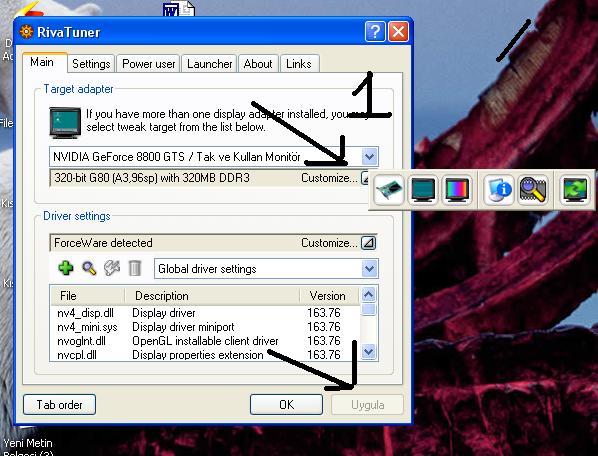Click the teal monitor icon in popup toolbar
This screenshot has height=456, width=598.
pyautogui.click(x=423, y=189)
